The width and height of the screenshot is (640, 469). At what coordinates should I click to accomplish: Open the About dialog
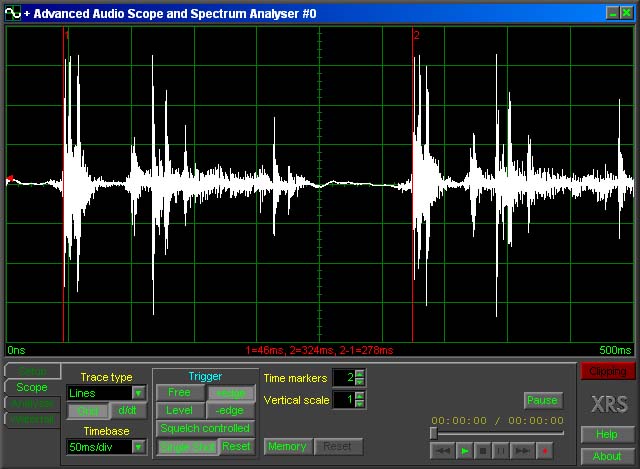coord(607,456)
